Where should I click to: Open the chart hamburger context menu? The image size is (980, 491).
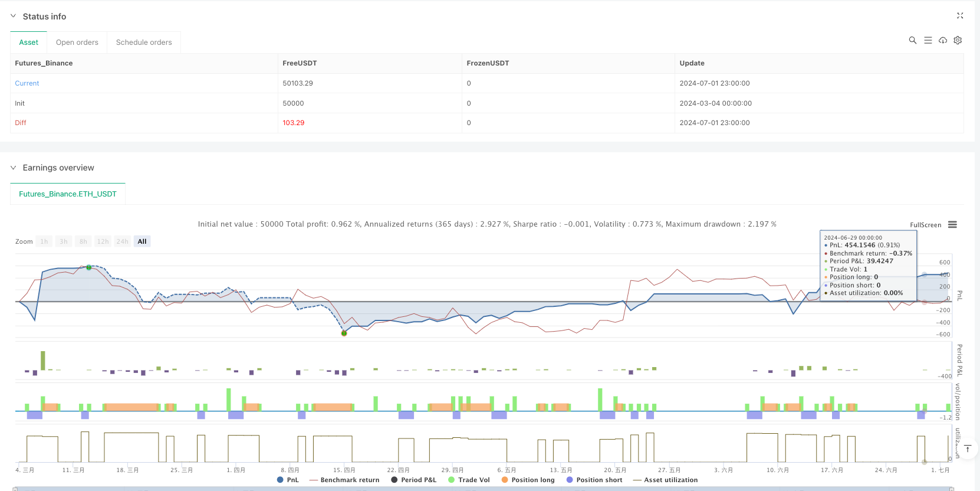coord(952,225)
